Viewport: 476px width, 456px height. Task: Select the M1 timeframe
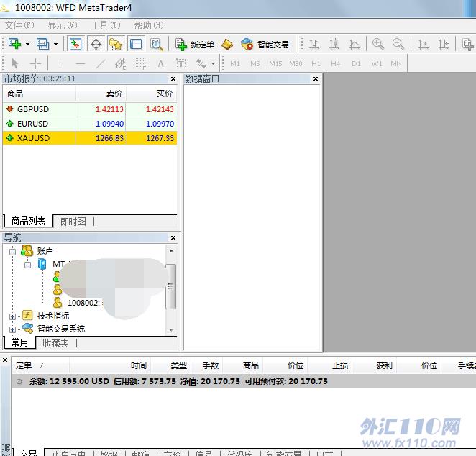235,64
